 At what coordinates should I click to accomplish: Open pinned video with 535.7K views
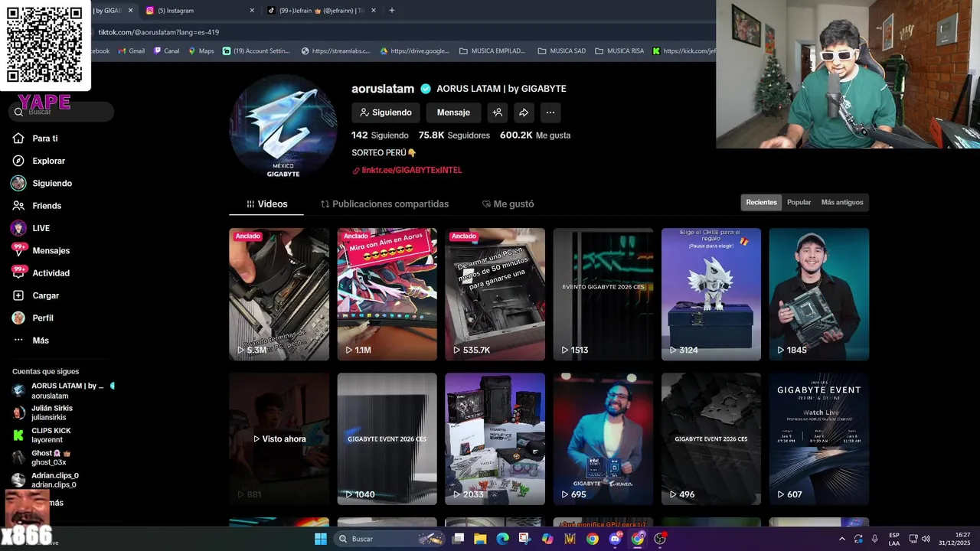(x=495, y=294)
